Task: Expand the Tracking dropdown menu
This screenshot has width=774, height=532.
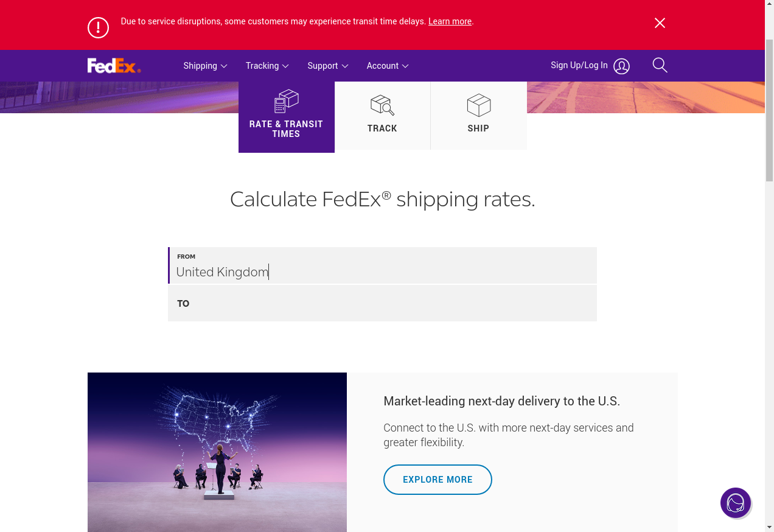Action: (x=267, y=66)
